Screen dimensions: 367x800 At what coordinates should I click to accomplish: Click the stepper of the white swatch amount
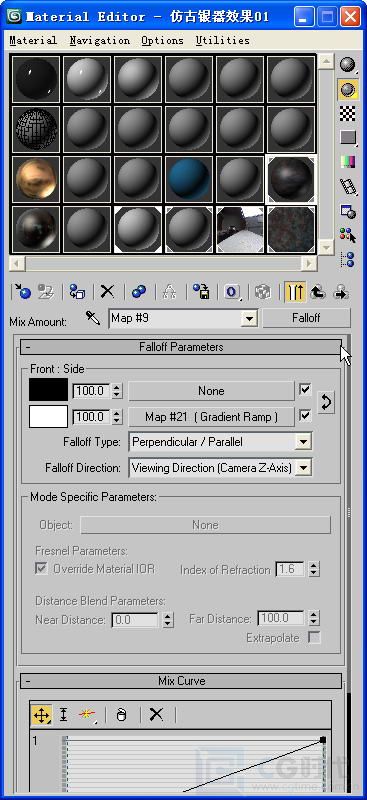(x=117, y=417)
